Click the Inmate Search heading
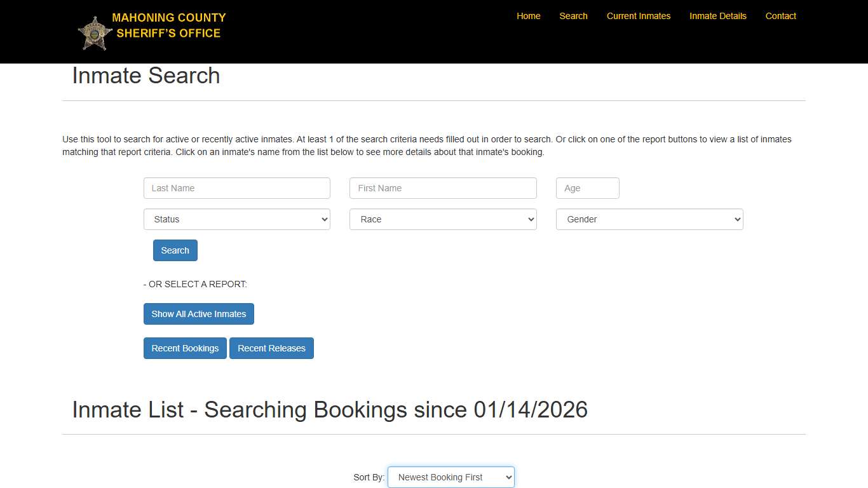This screenshot has width=868, height=488. pos(146,76)
